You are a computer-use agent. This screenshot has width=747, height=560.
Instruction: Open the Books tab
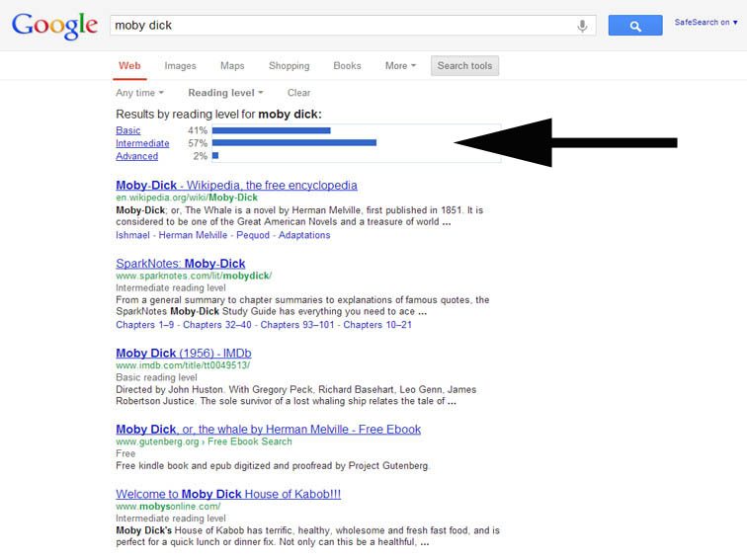point(347,66)
